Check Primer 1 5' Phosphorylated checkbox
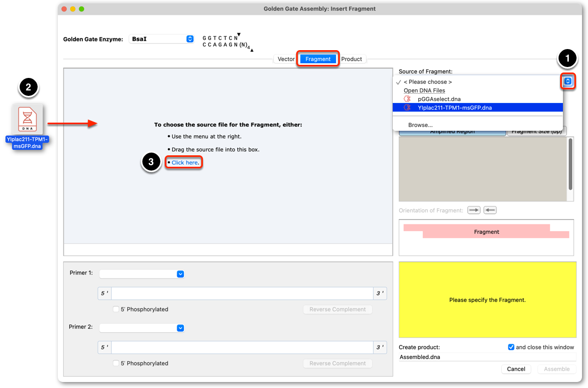This screenshot has width=588, height=388. point(116,310)
